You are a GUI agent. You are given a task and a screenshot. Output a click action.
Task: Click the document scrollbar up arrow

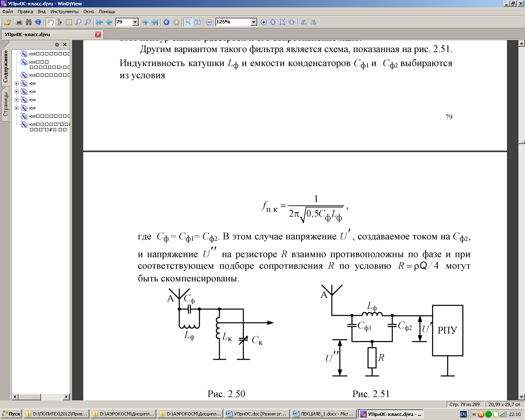[522, 43]
